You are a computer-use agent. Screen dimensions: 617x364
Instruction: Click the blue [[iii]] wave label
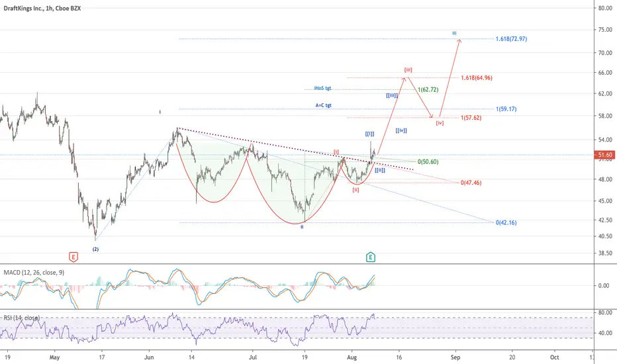tap(392, 95)
